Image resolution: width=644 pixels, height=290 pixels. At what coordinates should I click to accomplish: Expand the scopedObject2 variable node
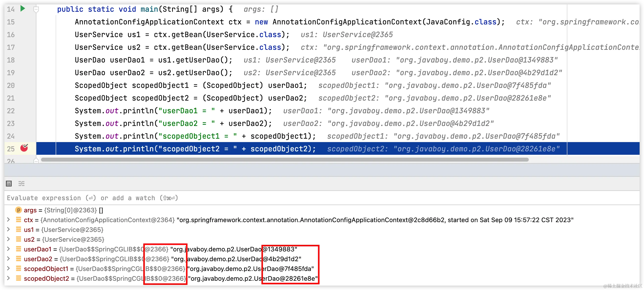(x=8, y=278)
